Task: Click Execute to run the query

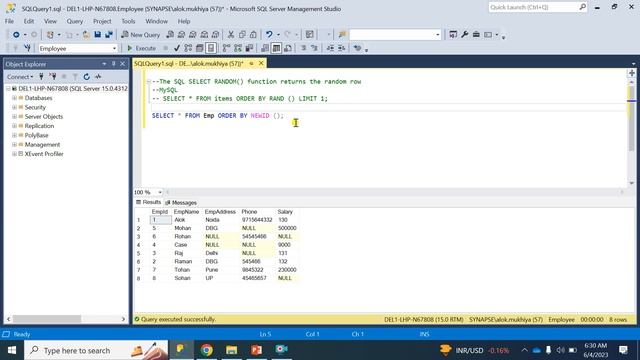Action: [141, 48]
